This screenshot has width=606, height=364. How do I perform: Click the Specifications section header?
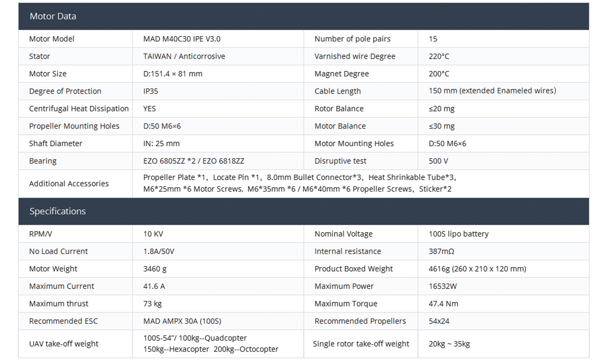(303, 211)
